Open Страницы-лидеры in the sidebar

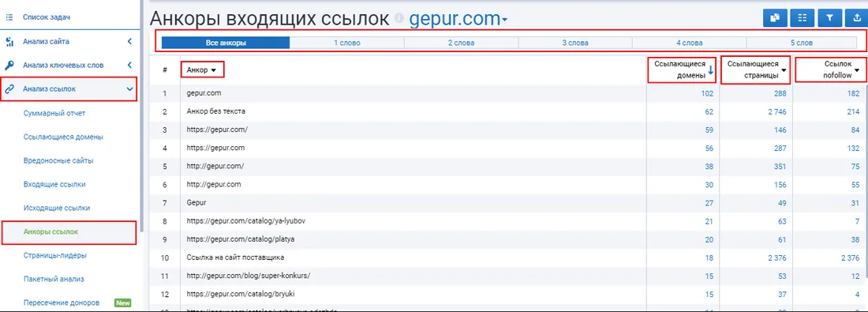click(x=54, y=255)
